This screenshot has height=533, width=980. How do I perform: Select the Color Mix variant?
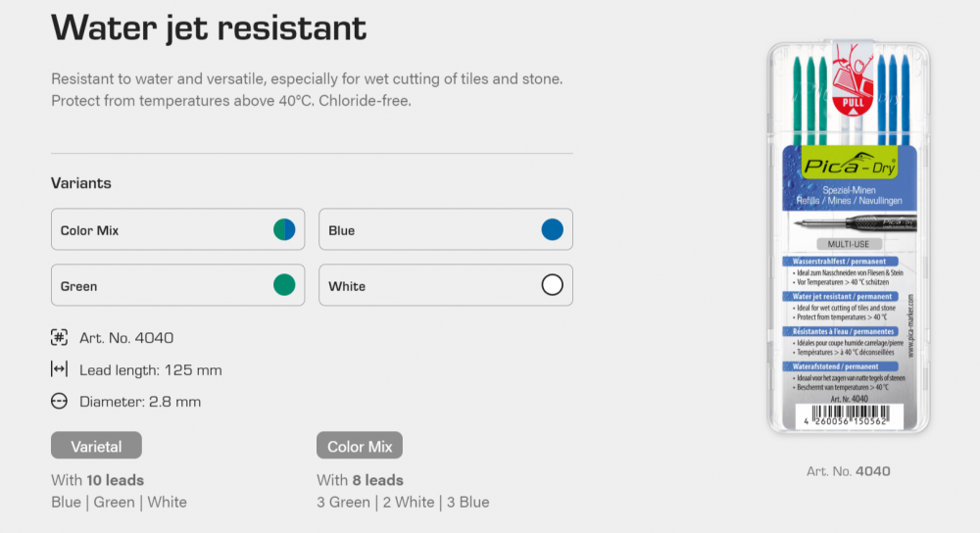[x=177, y=229]
